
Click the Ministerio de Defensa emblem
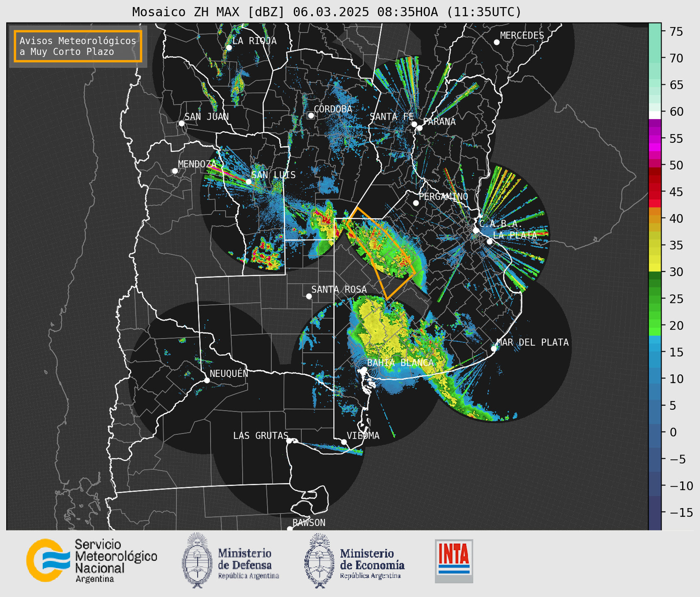(x=197, y=560)
